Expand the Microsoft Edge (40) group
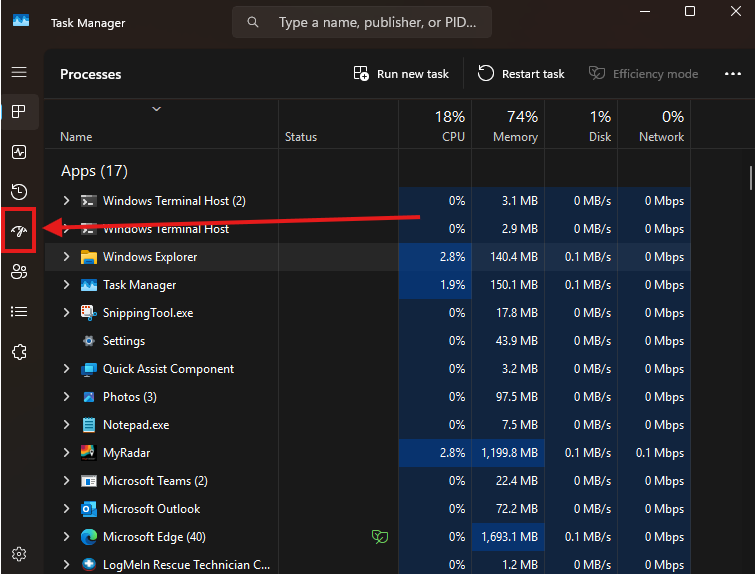The width and height of the screenshot is (755, 574). 66,536
